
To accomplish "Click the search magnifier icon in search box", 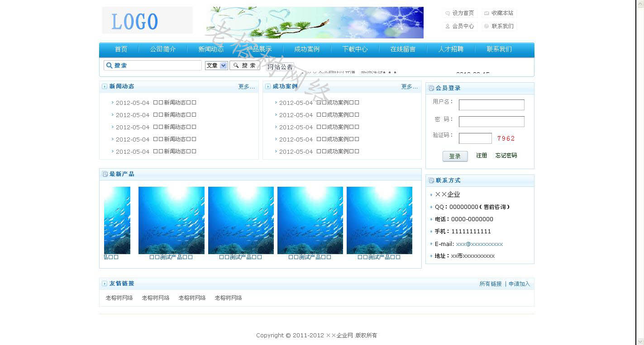I will [109, 66].
